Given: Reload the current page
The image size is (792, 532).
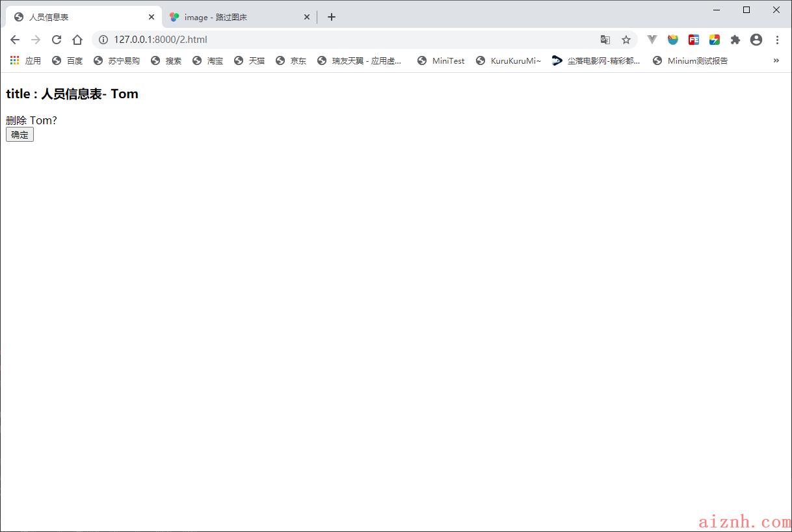Looking at the screenshot, I should (x=57, y=40).
